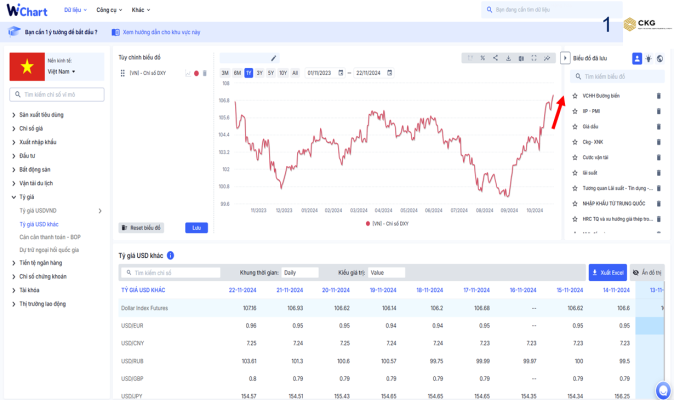Click the info icon beside Tỷ giá USD khác
674x400 pixels.
(171, 256)
